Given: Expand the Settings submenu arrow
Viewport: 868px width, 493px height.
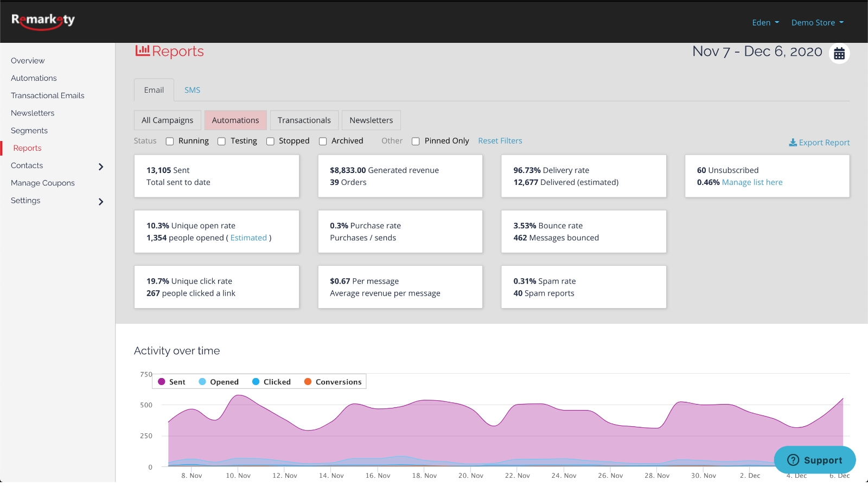Looking at the screenshot, I should (101, 202).
